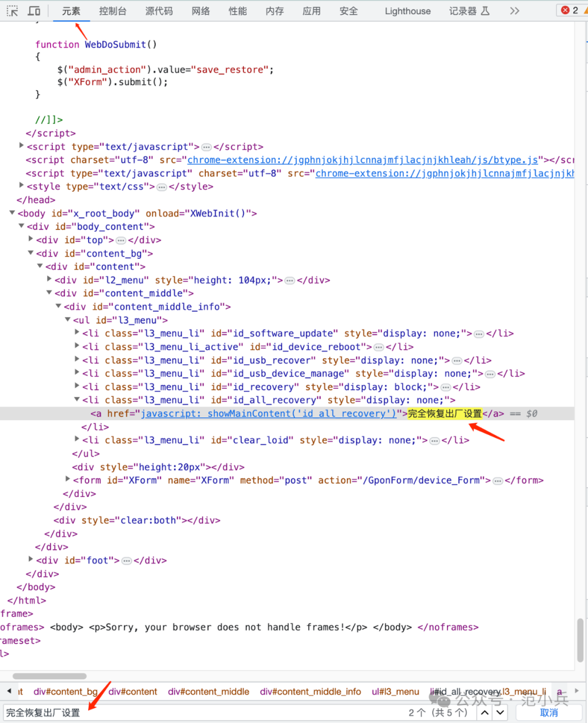Click the horizontal scrollbar thumb
Viewport: 588px width, 723px height.
[49, 676]
